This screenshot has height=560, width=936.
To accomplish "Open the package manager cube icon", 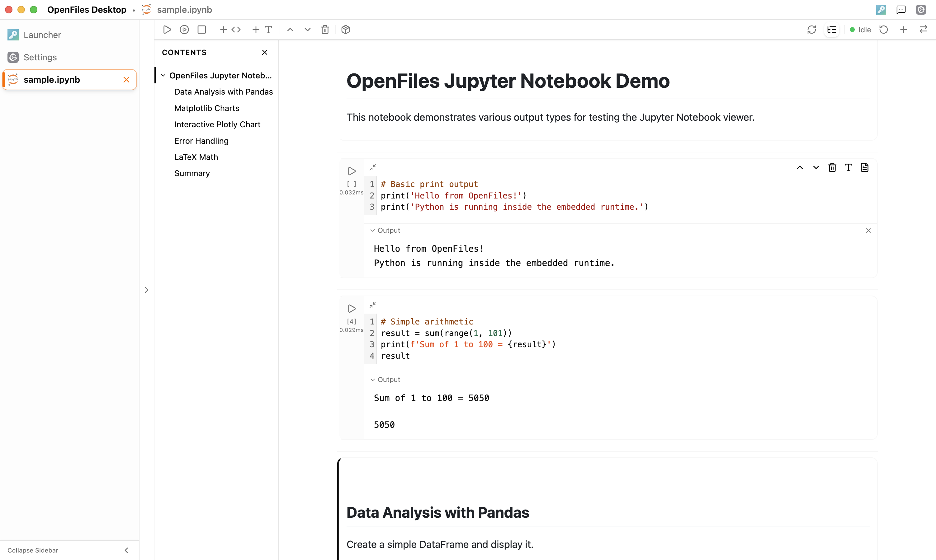I will point(346,30).
